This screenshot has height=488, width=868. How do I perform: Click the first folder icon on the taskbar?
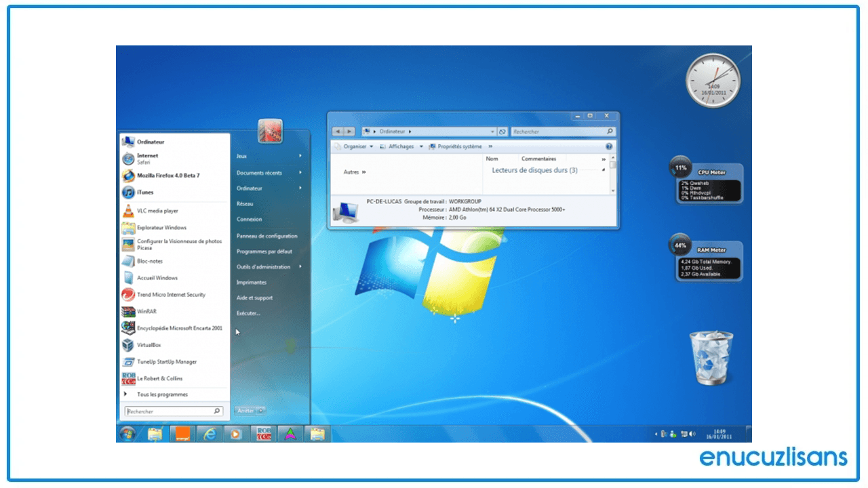click(155, 434)
